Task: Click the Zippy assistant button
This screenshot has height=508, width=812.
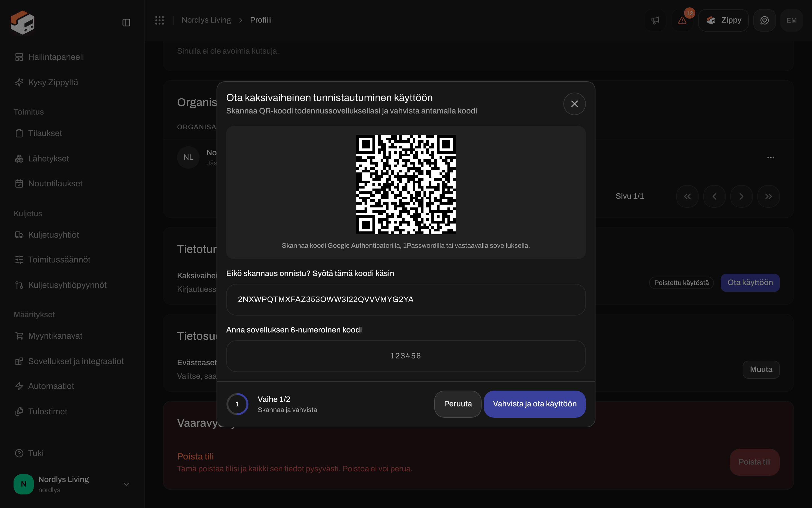Action: pos(723,21)
